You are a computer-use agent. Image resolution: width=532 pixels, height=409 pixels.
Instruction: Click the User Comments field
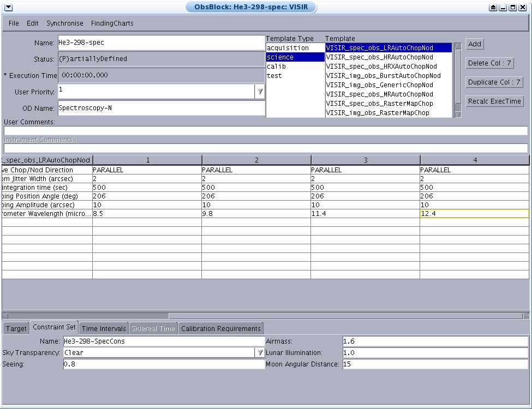coord(266,130)
